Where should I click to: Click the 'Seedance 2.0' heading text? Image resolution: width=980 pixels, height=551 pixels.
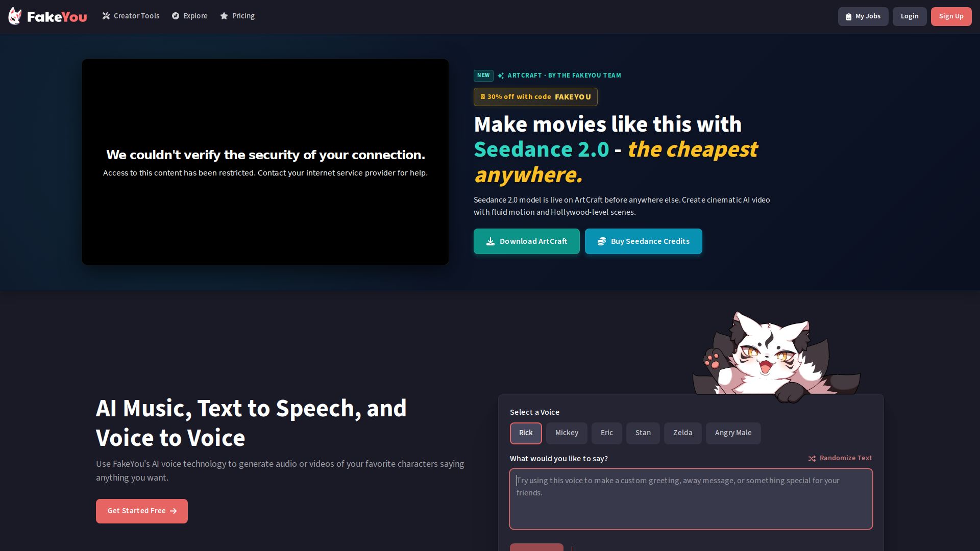pos(542,149)
